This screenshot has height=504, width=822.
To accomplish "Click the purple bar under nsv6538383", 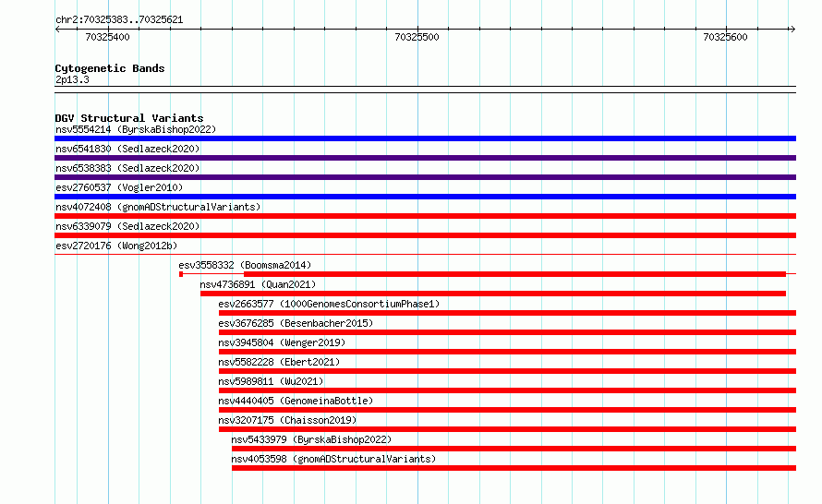I will tap(425, 177).
